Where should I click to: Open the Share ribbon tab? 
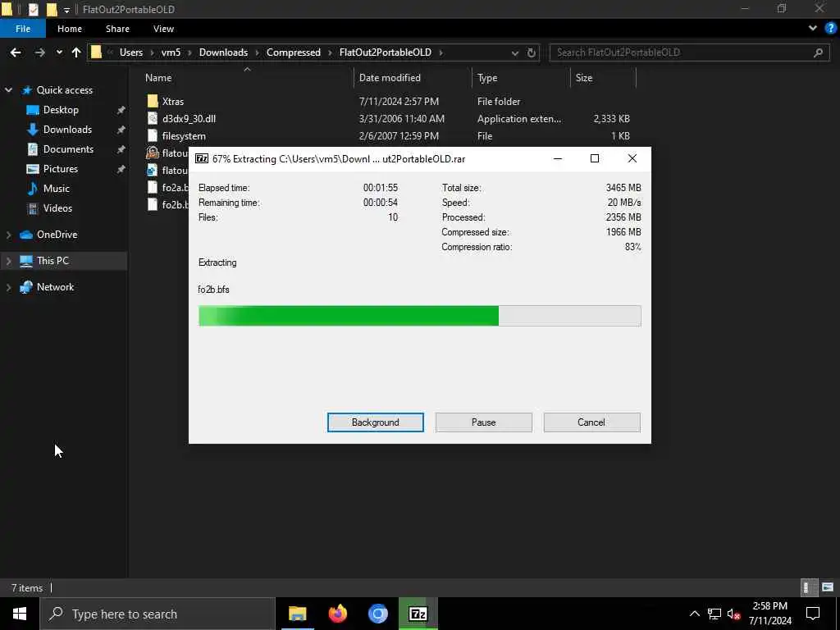(x=117, y=29)
